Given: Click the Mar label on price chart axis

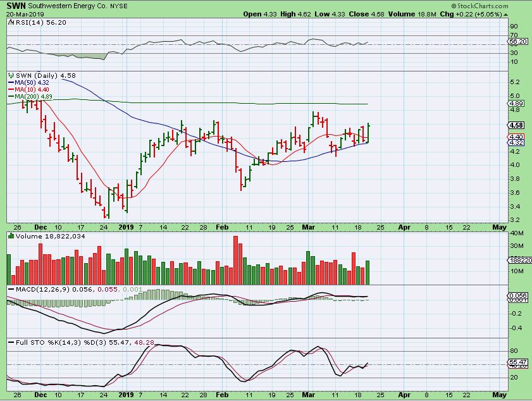Looking at the screenshot, I should pos(309,227).
